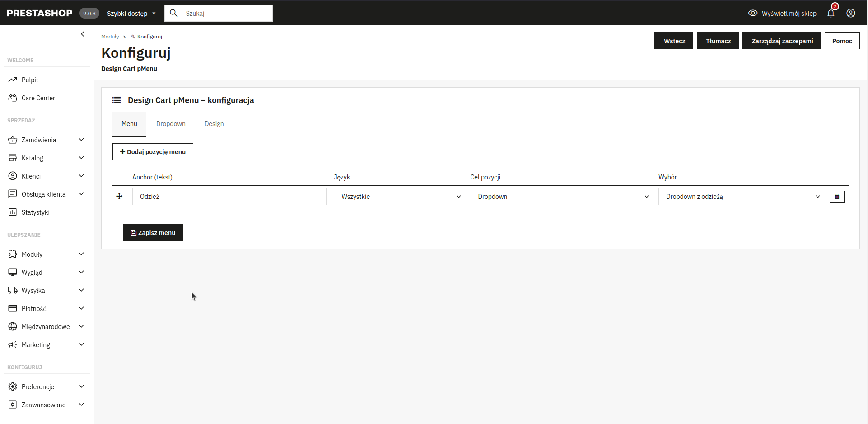Expand the Obsługa klienta submenu chevron

(x=81, y=194)
